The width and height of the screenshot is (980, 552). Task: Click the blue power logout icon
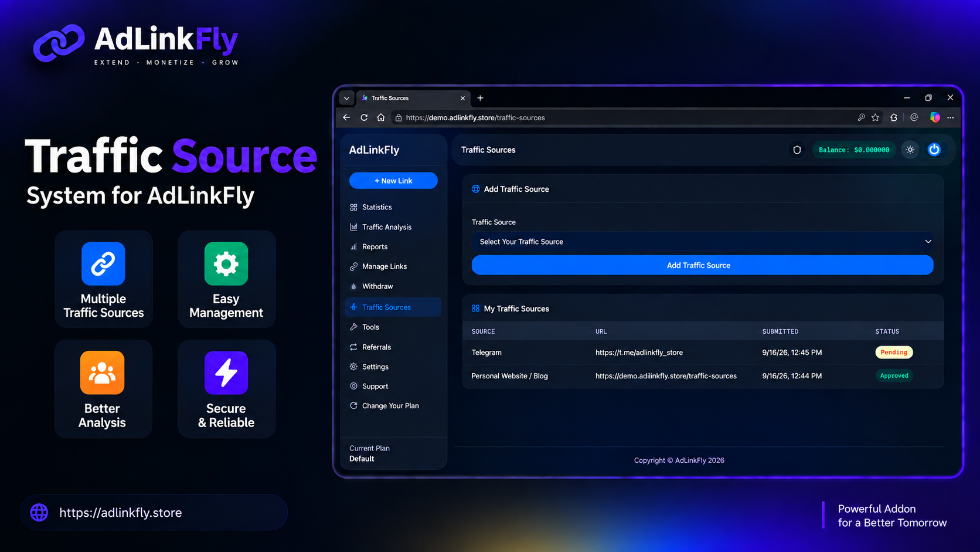[x=934, y=150]
